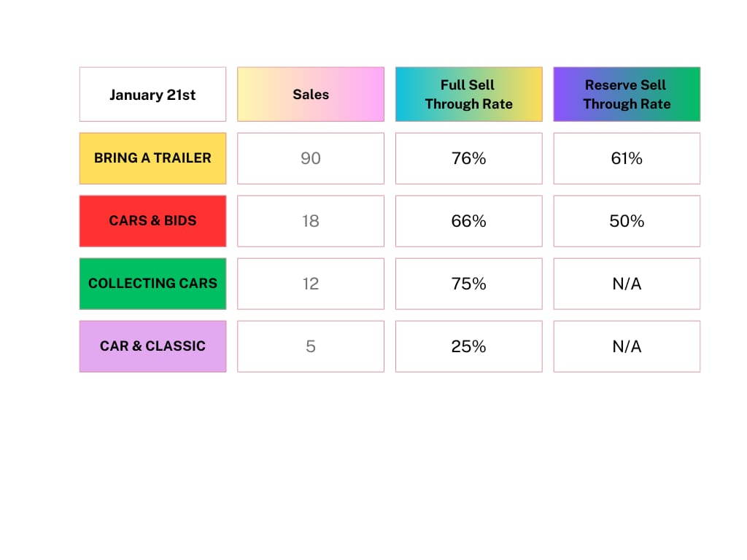Select the 75% full sell-through cell
Viewport: 747px width, 560px height.
coord(469,284)
